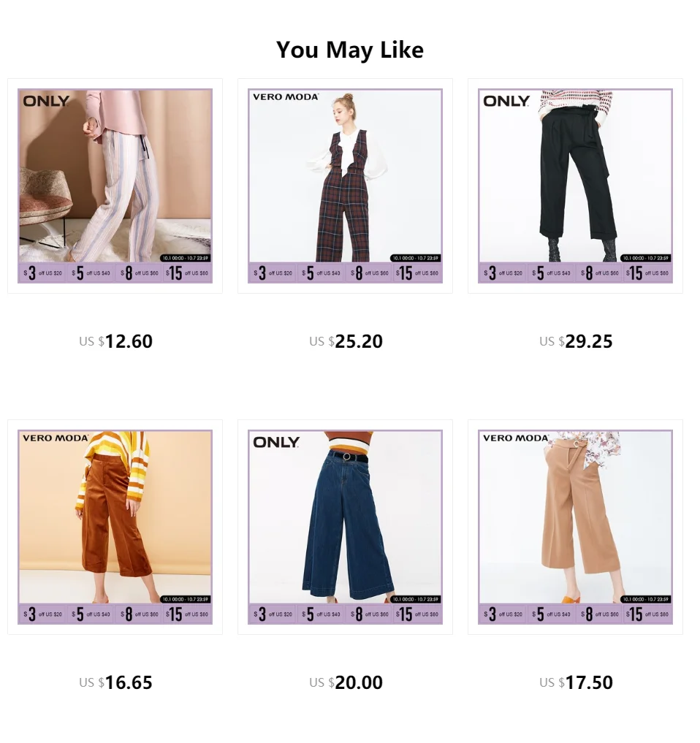Screen dimensions: 700x743
Task: Open the brown corduroy pants product image
Action: point(115,527)
